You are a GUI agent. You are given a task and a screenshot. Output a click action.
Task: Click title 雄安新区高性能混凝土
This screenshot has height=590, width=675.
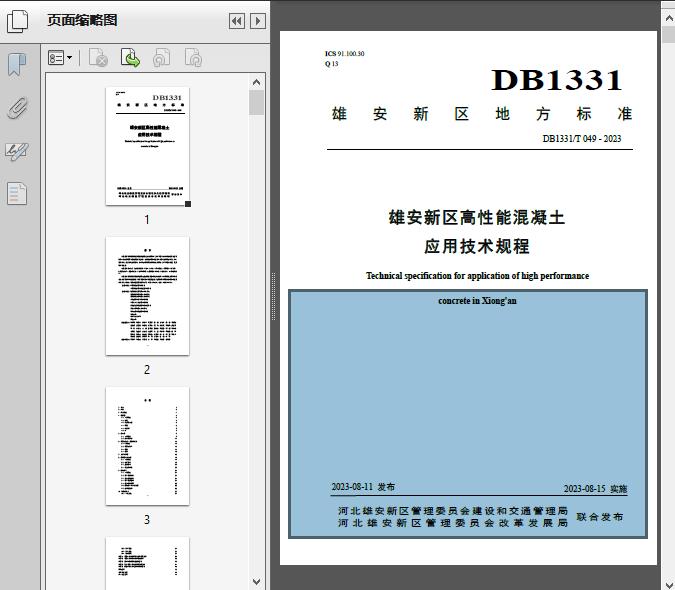pyautogui.click(x=477, y=217)
